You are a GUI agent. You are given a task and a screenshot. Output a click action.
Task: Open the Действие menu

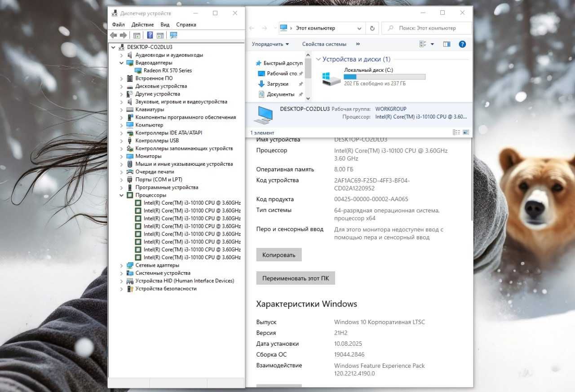[143, 25]
